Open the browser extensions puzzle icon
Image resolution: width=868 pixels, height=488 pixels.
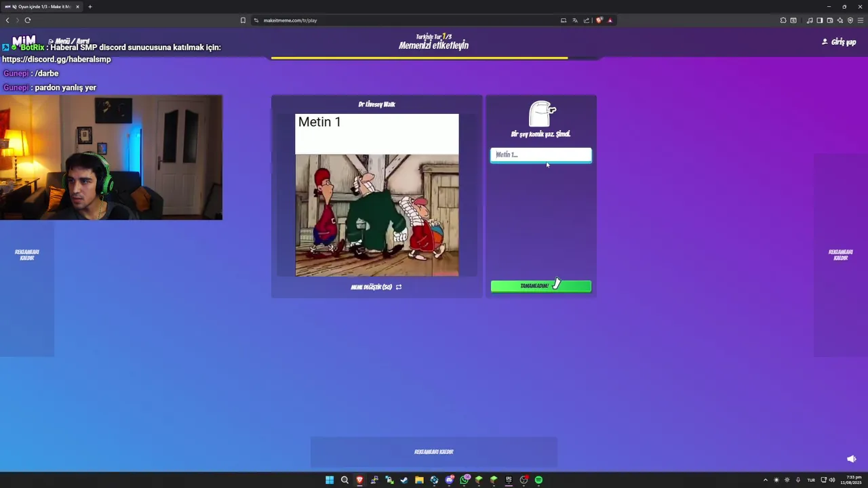tap(783, 20)
